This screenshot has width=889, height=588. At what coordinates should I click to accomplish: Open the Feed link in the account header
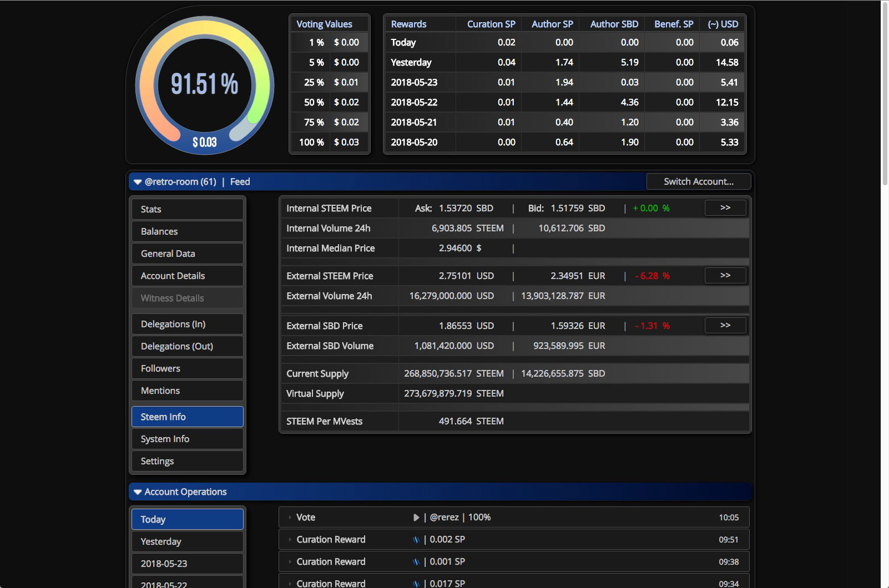pos(240,182)
